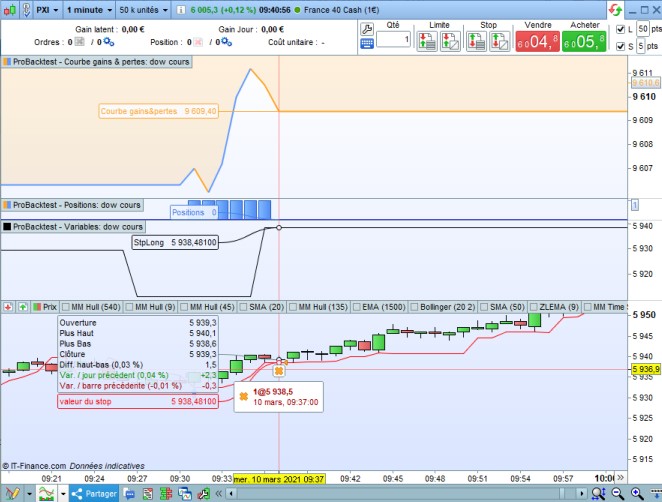Open the 1 minute timeframe dropdown

coord(89,10)
